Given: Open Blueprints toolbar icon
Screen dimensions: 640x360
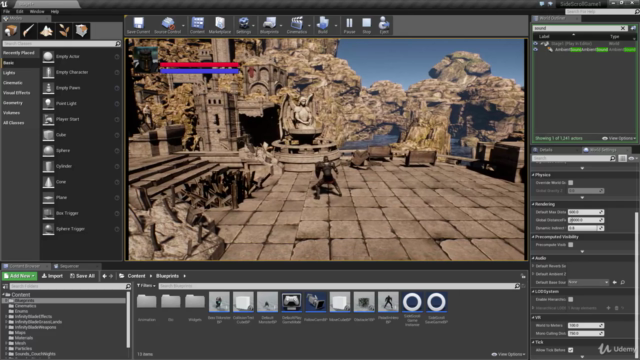Looking at the screenshot, I should coord(269,25).
